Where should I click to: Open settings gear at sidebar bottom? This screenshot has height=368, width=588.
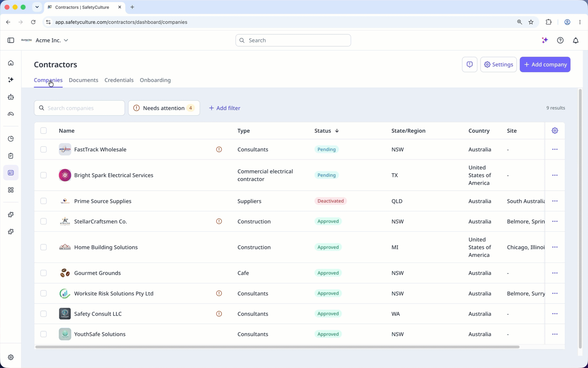[x=11, y=357]
